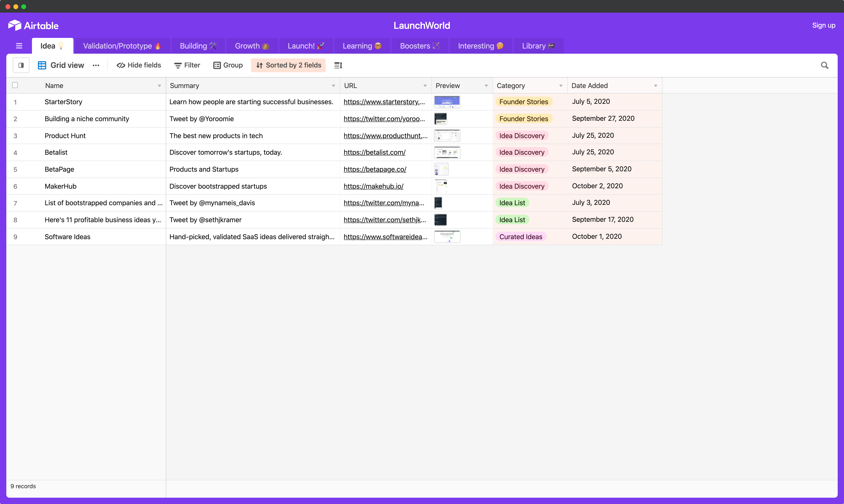Switch to the Boosters tab

click(x=420, y=46)
